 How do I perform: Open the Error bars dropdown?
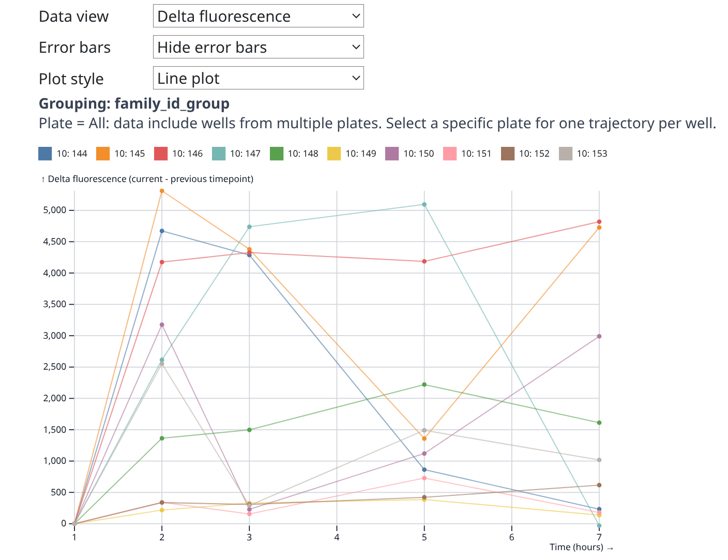coord(258,47)
